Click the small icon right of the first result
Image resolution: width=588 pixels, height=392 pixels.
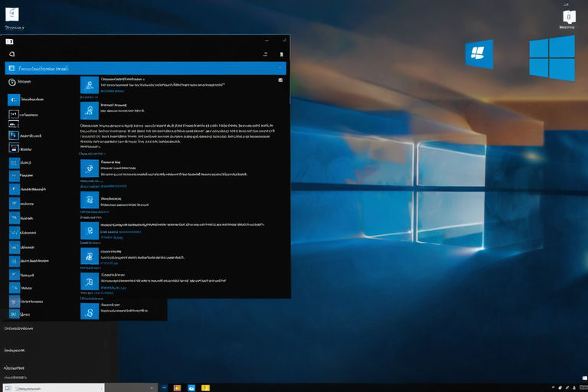(280, 80)
